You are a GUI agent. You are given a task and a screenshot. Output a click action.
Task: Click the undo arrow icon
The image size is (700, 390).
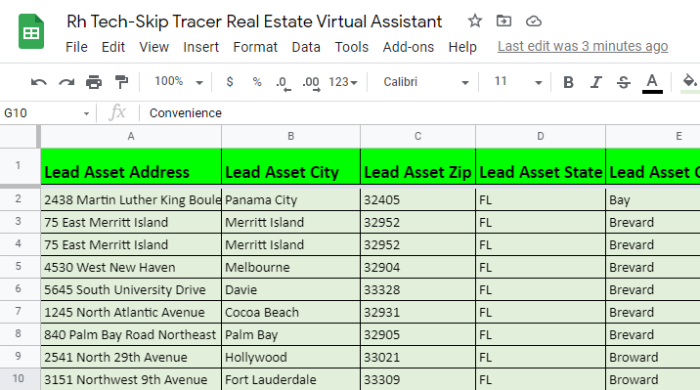(39, 82)
